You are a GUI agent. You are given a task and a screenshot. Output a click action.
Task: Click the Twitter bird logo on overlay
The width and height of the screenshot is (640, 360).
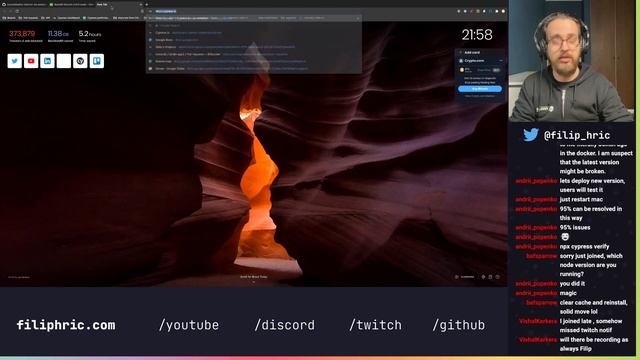tap(531, 134)
